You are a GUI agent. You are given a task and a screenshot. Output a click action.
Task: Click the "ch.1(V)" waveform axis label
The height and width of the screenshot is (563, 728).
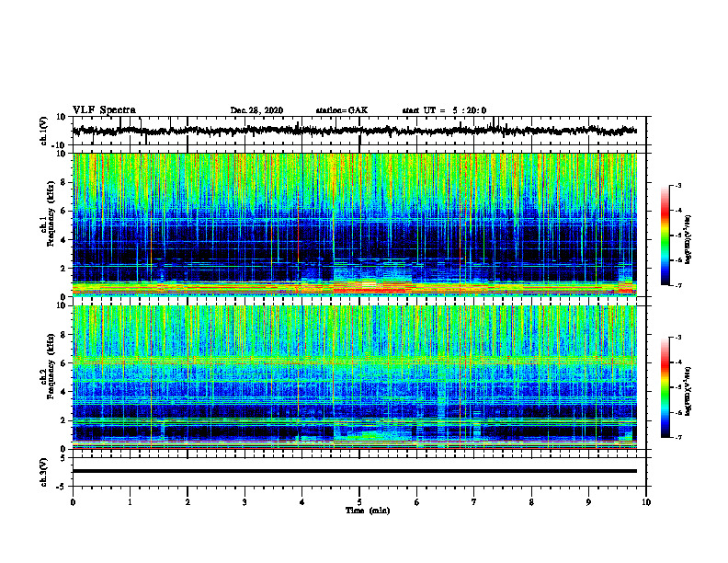[44, 131]
